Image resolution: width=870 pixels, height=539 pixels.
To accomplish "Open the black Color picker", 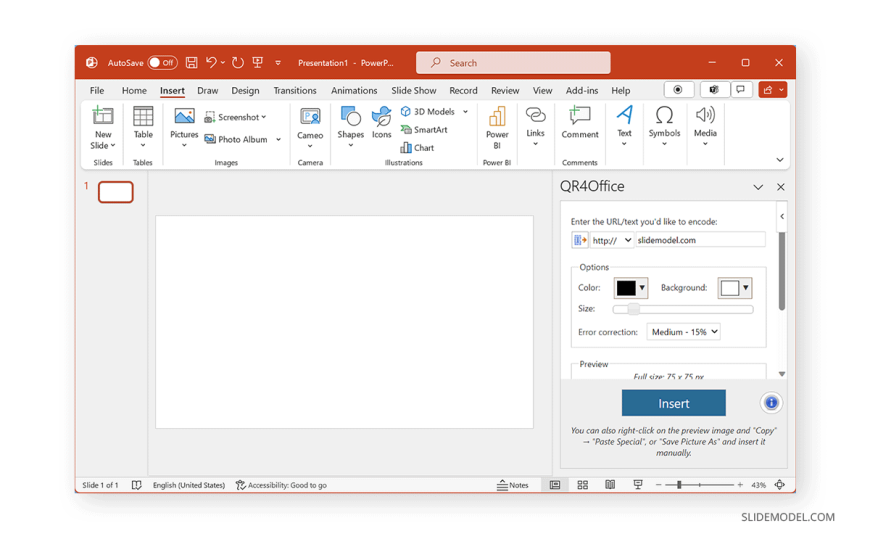I will [x=631, y=288].
